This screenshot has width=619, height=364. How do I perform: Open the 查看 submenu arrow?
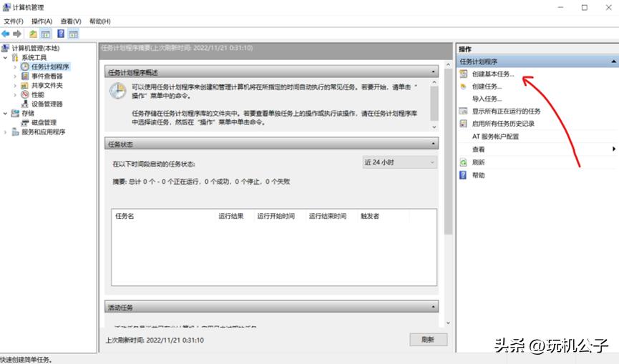613,149
